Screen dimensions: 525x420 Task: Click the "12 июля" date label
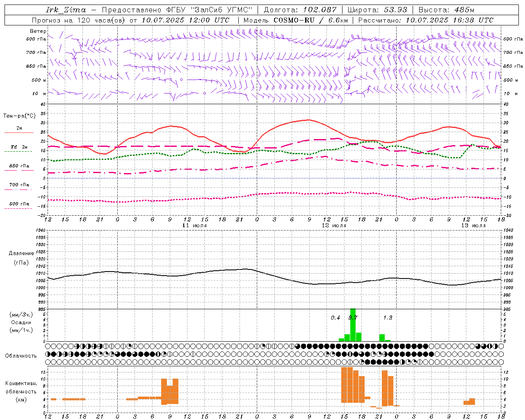(334, 226)
